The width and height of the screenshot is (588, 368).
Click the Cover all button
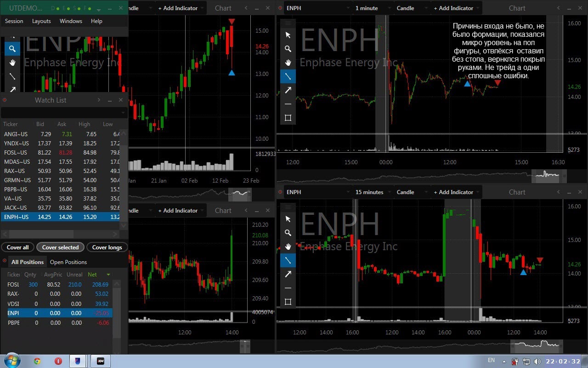[18, 247]
